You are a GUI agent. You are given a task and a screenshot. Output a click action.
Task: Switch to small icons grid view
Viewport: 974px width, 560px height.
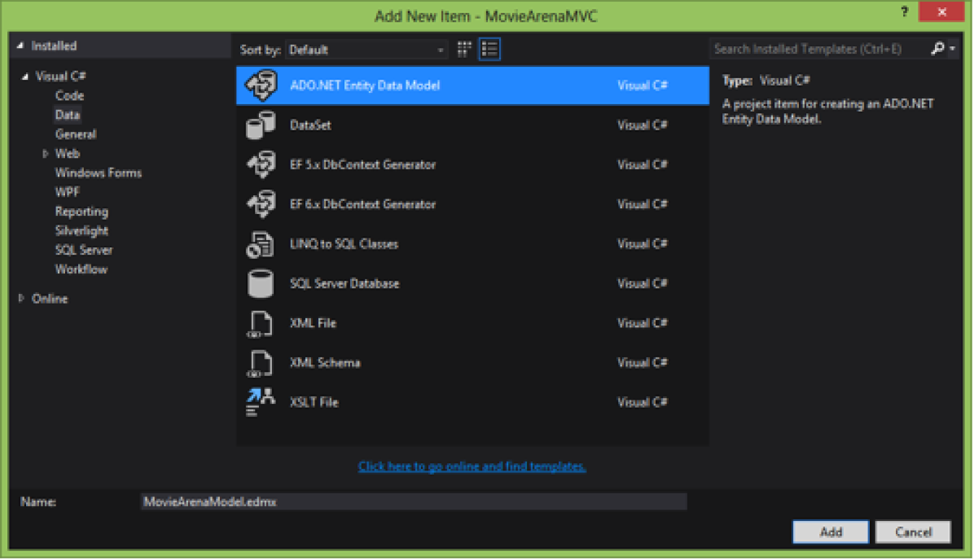tap(464, 49)
